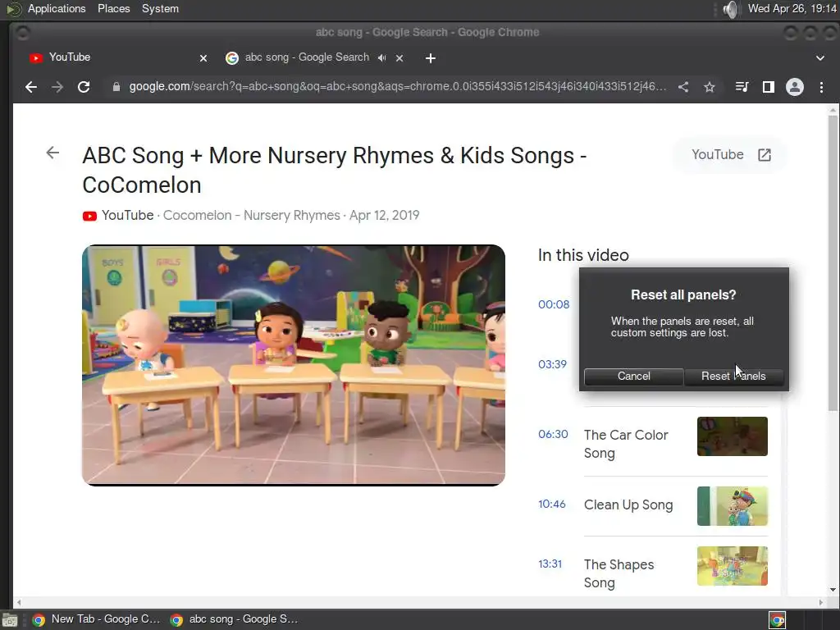Click the horizontal scroll right arrow
The width and height of the screenshot is (840, 630).
pos(820,602)
